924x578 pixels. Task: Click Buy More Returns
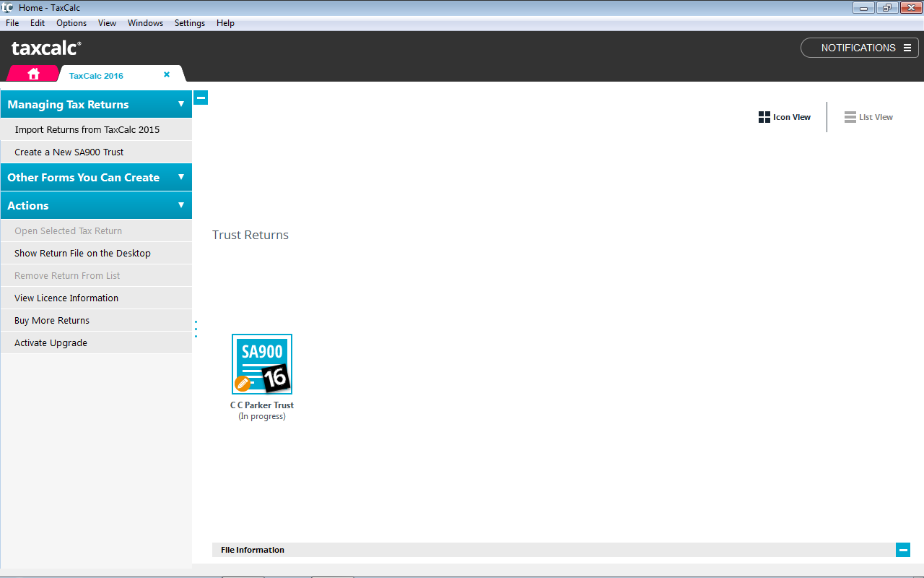tap(52, 321)
